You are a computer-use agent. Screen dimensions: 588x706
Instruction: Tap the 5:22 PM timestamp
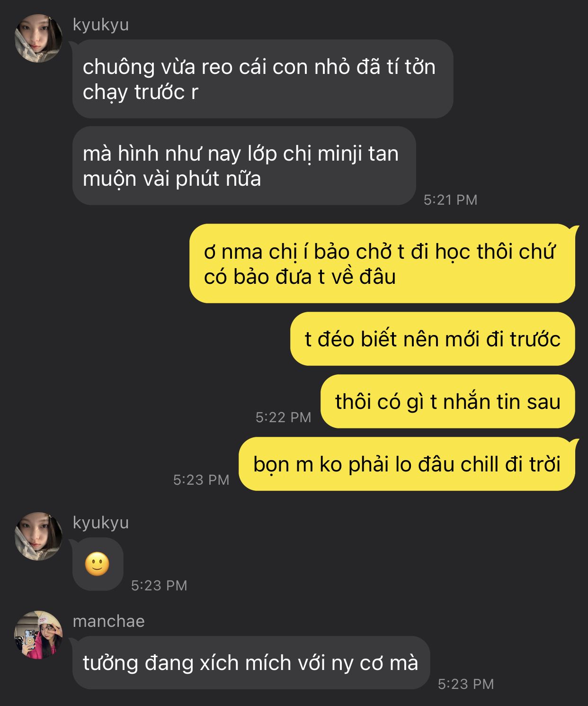pyautogui.click(x=283, y=417)
